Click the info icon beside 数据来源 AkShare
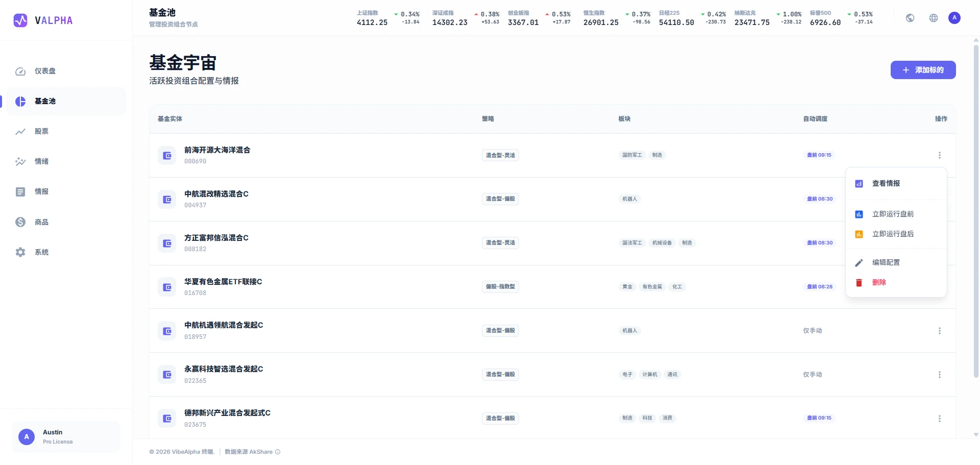 (278, 452)
